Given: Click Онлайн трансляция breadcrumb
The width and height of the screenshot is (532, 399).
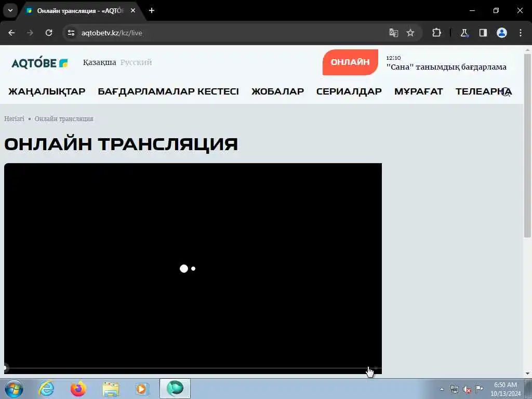Looking at the screenshot, I should pyautogui.click(x=64, y=119).
